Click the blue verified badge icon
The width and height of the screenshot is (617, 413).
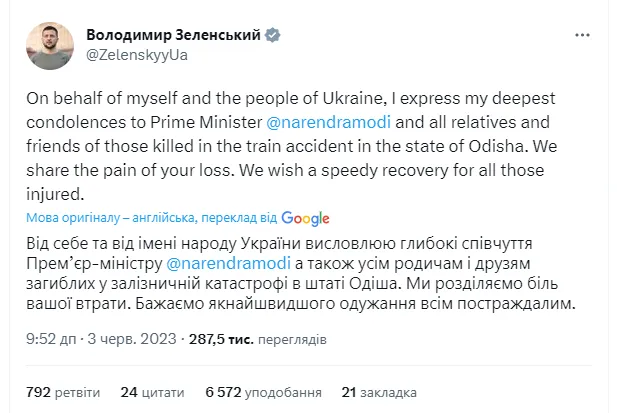[x=271, y=34]
